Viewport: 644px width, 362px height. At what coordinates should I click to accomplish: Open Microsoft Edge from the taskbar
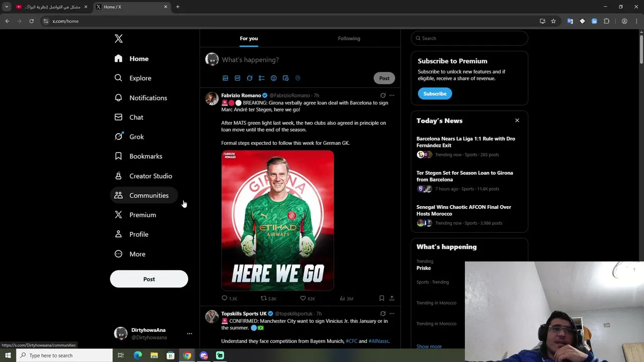[137, 355]
